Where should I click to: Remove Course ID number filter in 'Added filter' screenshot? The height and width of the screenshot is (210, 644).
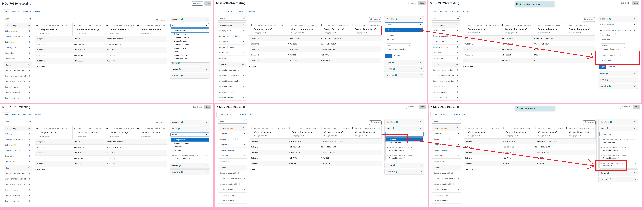tap(635, 155)
